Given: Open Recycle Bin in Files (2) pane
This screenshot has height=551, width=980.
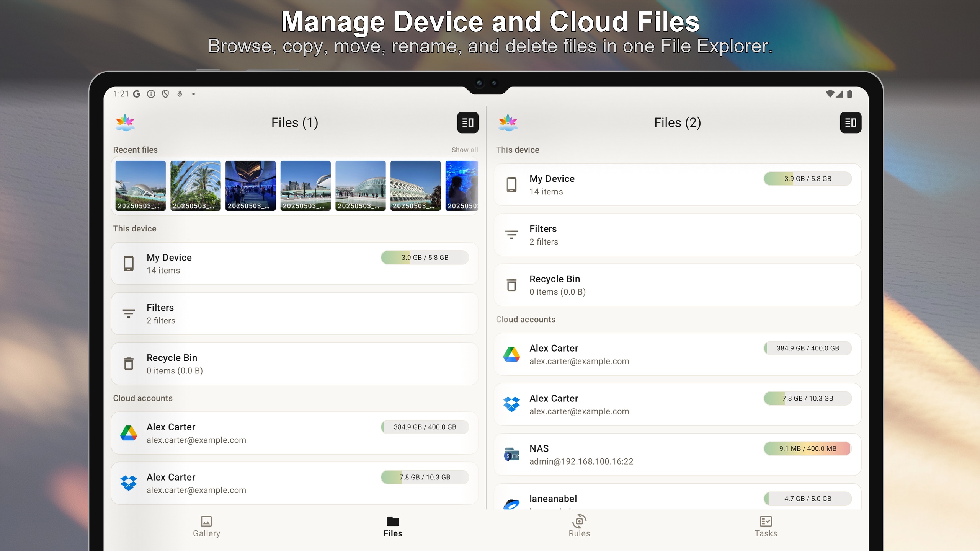Looking at the screenshot, I should pyautogui.click(x=677, y=285).
